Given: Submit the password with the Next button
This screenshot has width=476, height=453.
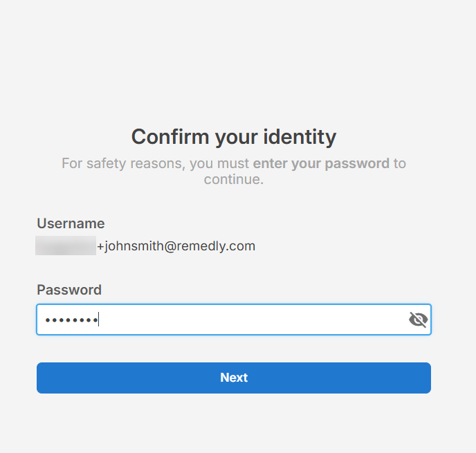Looking at the screenshot, I should pos(234,378).
